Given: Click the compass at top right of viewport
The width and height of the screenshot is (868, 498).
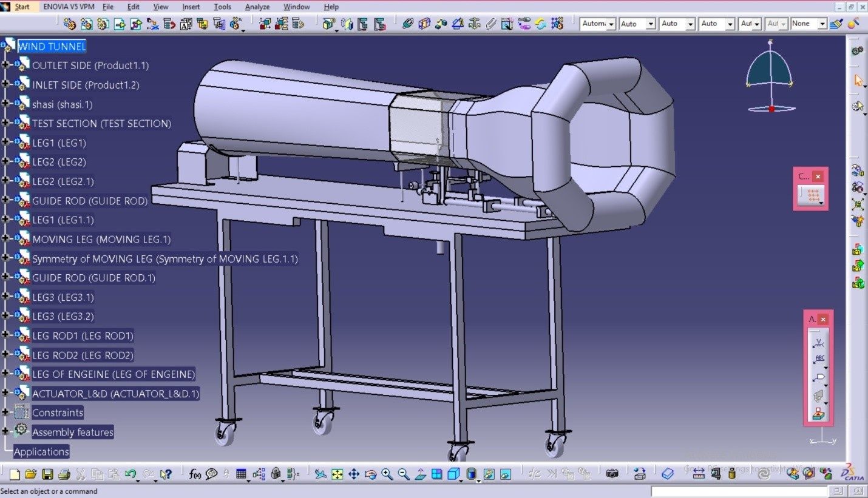Looking at the screenshot, I should pyautogui.click(x=771, y=76).
